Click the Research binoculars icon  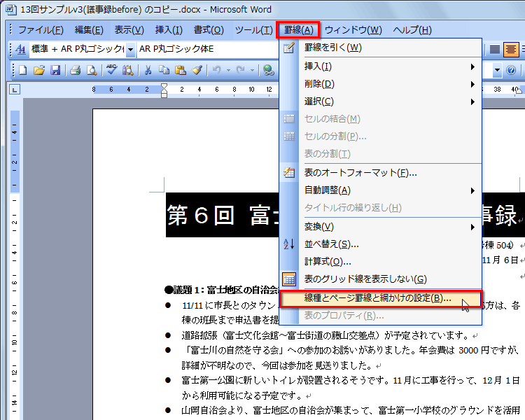(x=127, y=70)
